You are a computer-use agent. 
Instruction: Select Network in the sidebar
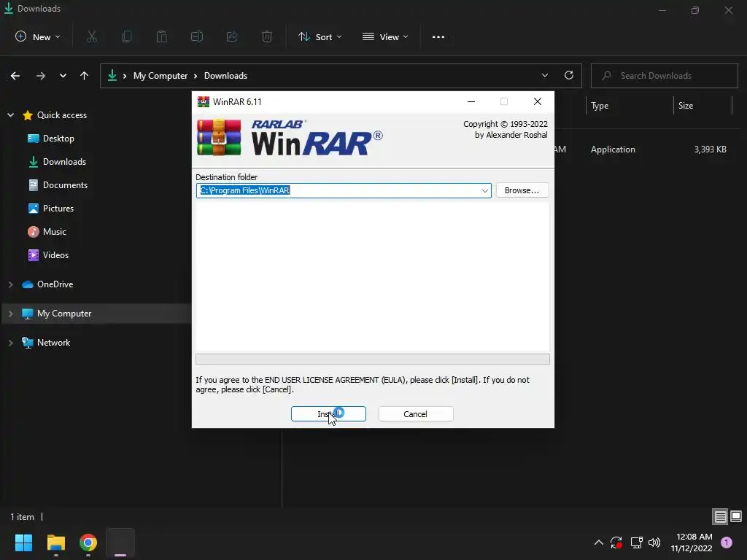53,343
